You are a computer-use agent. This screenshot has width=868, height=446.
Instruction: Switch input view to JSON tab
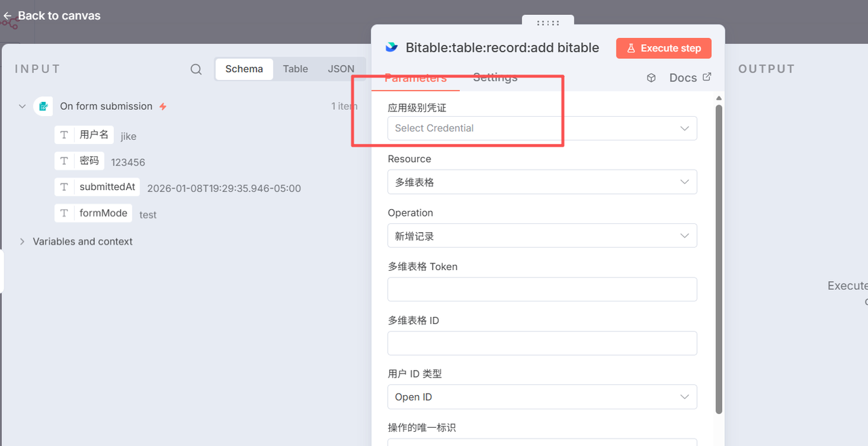341,69
